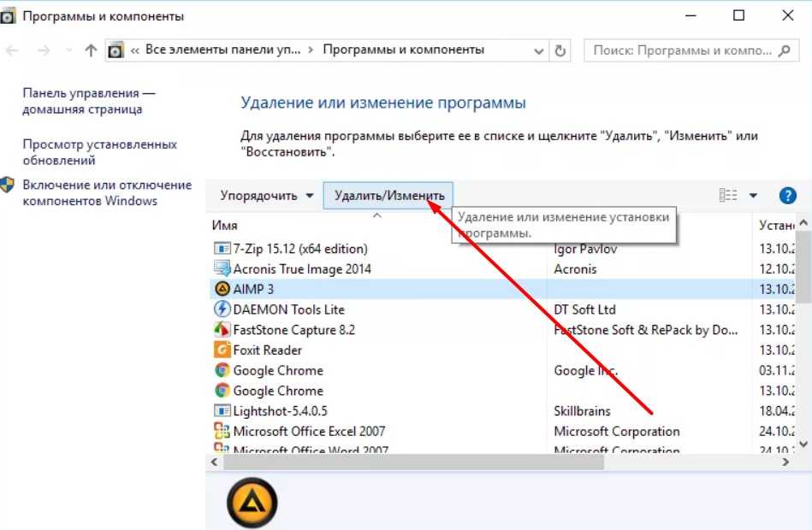
Task: Click the vertical scrollbar down arrow
Action: [x=803, y=444]
